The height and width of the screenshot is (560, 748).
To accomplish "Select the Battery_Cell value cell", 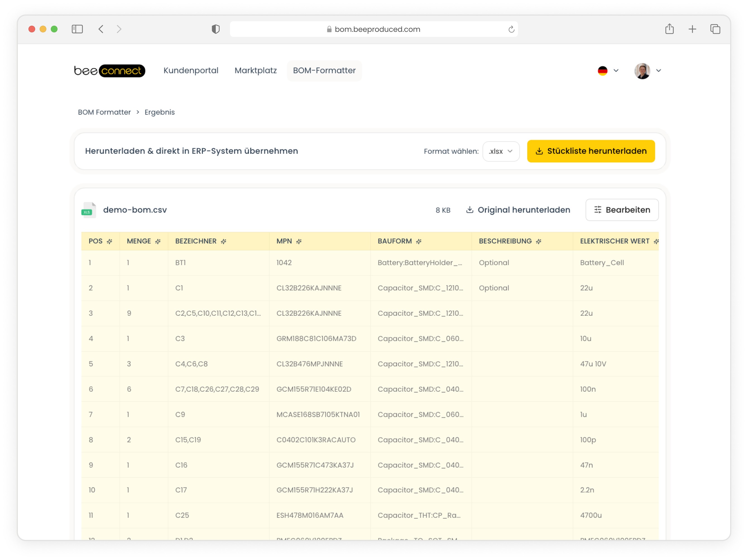I will (x=616, y=263).
